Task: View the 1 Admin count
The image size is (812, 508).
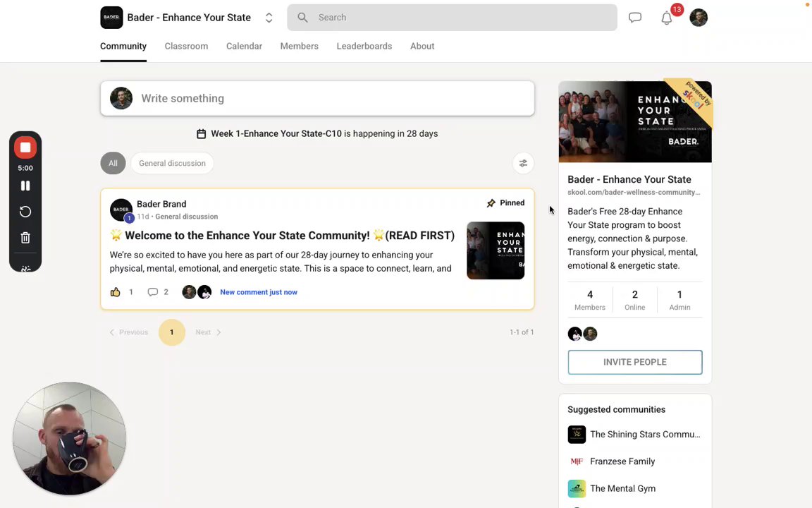Action: (679, 300)
